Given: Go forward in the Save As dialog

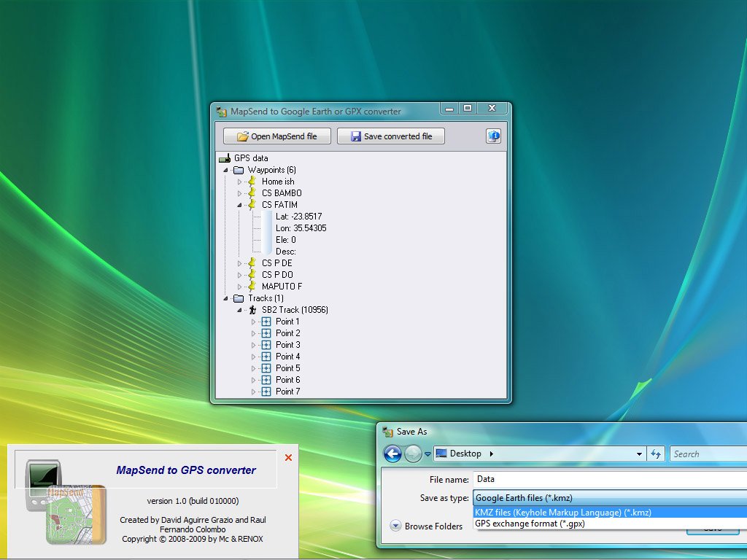Looking at the screenshot, I should tap(413, 454).
